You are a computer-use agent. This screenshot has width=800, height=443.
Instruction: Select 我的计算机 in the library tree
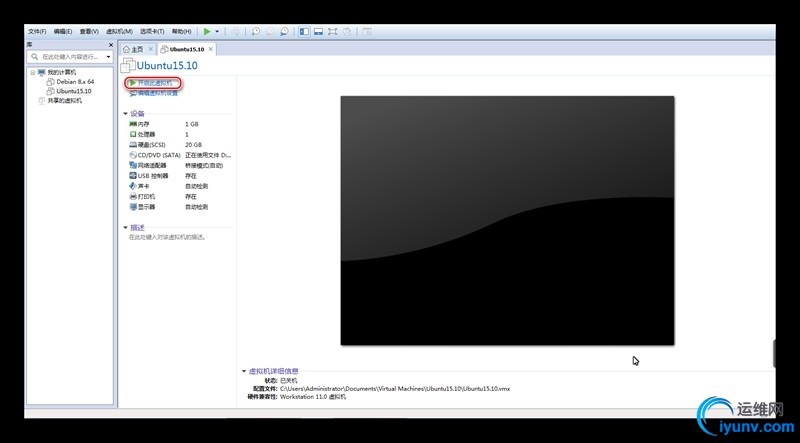(62, 72)
